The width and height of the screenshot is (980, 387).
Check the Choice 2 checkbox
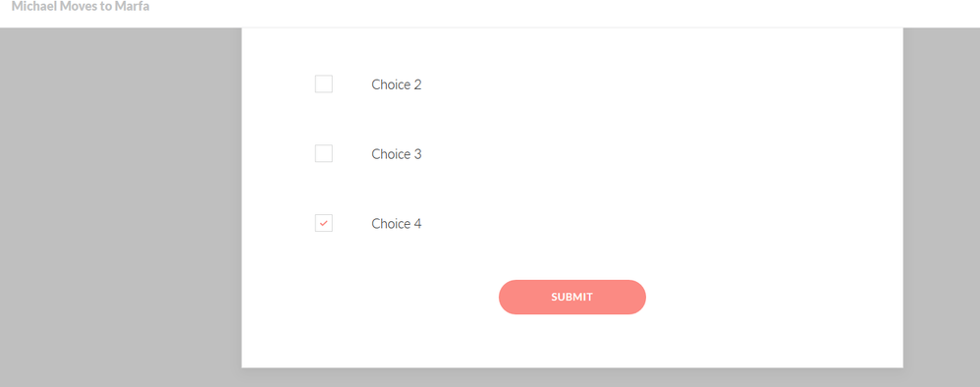324,83
